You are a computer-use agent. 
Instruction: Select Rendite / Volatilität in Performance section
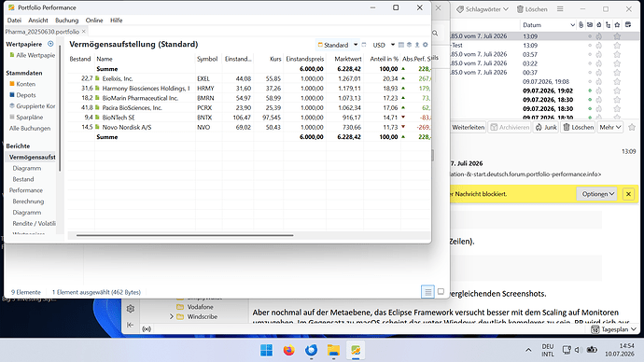click(34, 223)
